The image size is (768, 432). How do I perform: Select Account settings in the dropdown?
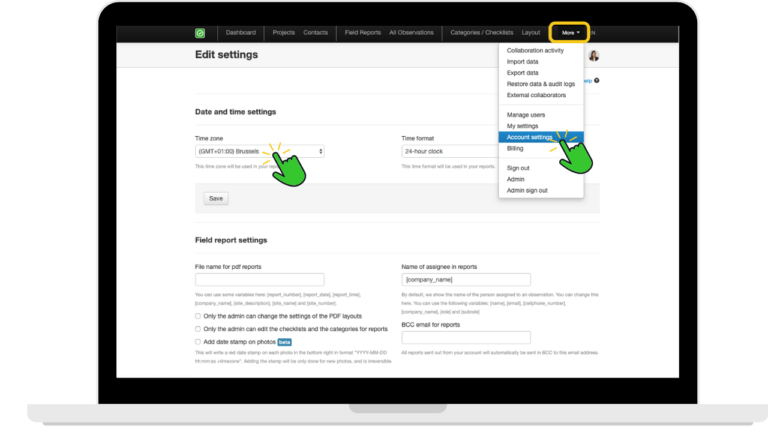tap(541, 137)
